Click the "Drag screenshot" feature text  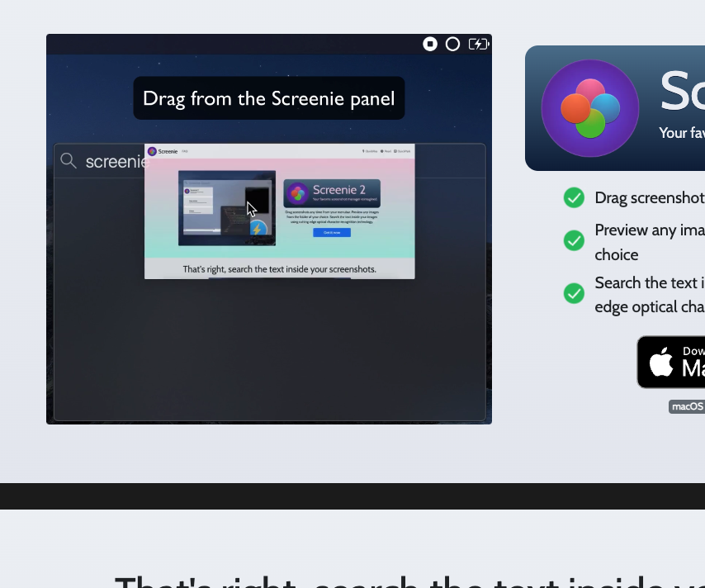[x=650, y=198]
